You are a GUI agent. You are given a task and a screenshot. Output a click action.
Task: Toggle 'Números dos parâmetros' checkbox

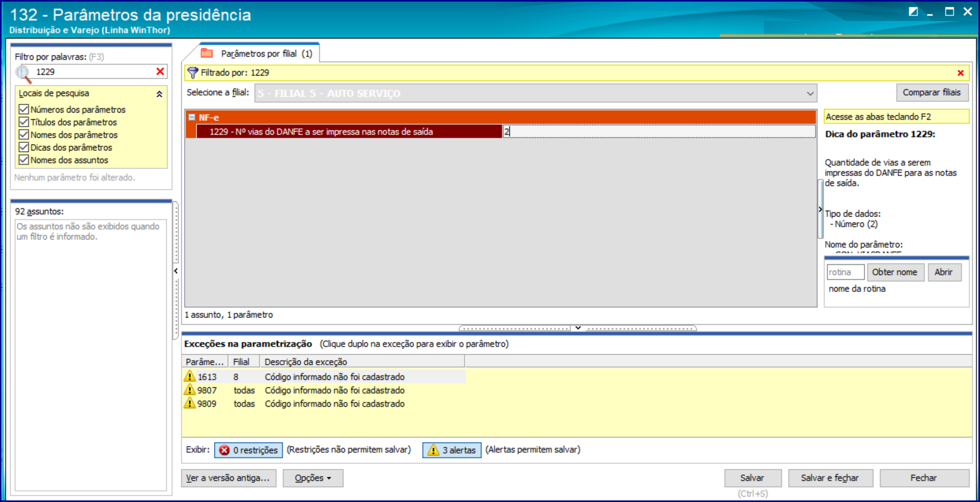pyautogui.click(x=24, y=109)
